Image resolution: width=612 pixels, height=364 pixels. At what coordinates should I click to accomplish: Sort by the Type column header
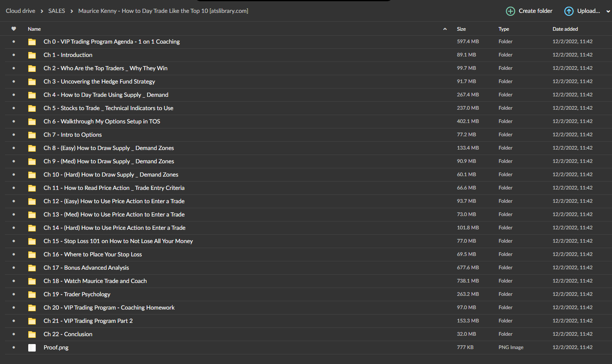pos(504,29)
